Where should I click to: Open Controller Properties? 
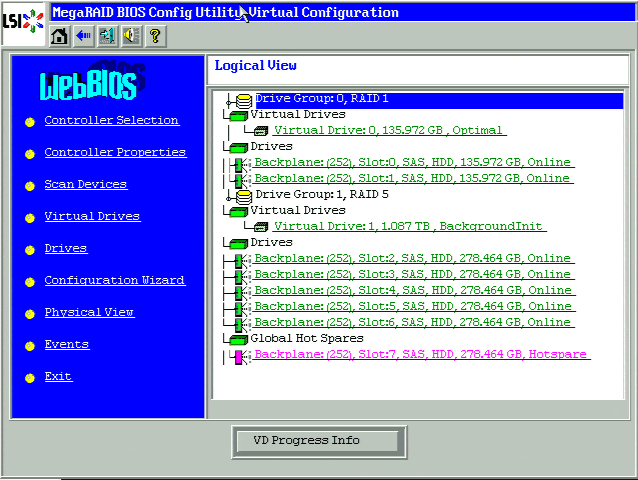116,153
